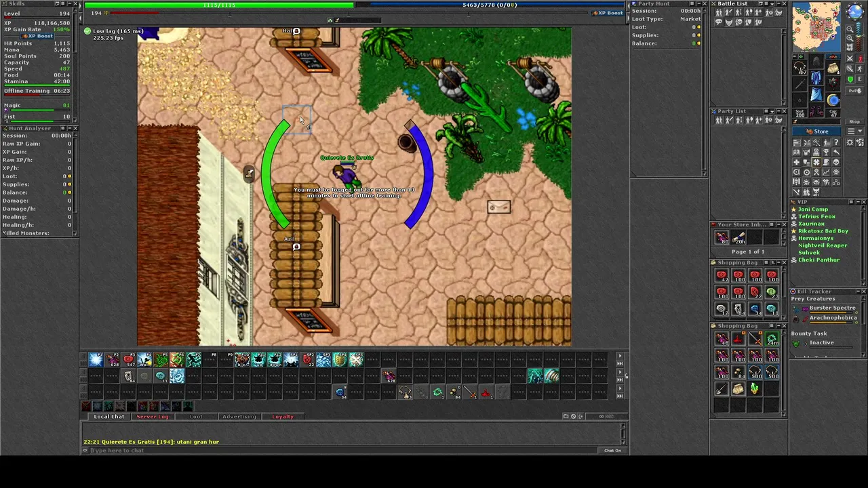Click the green health bar
This screenshot has height=488, width=868.
tap(218, 5)
